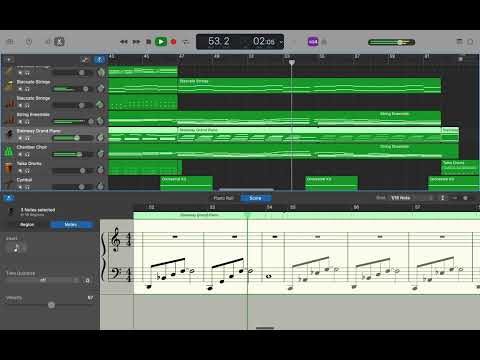Viewport: 480px width, 360px height.
Task: Toggle the Cycle loop button
Action: coord(186,42)
